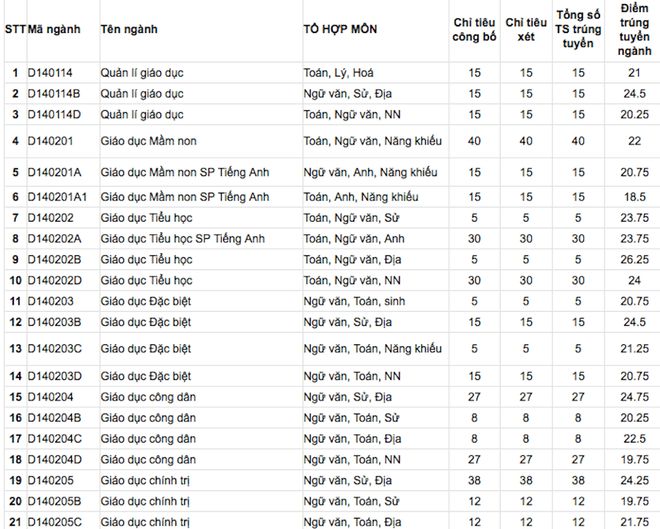Image resolution: width=660 pixels, height=529 pixels.
Task: Select the score cell 26.25
Action: point(634,259)
